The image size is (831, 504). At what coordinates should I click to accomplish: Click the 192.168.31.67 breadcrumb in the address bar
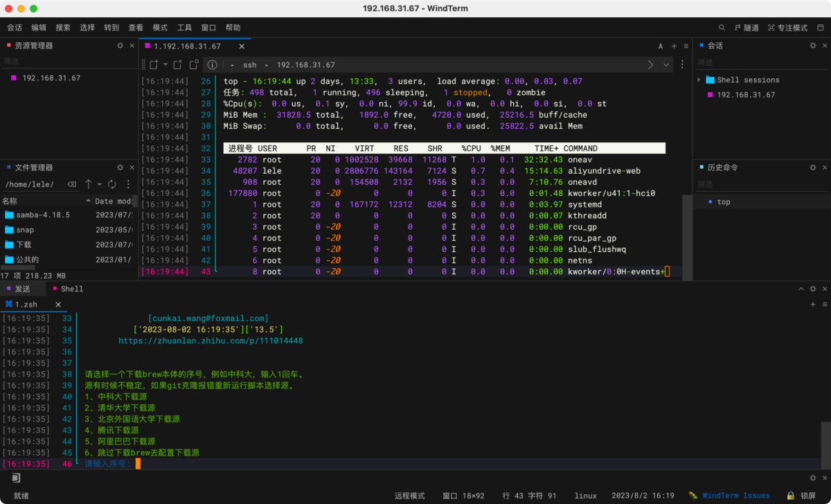[x=305, y=65]
